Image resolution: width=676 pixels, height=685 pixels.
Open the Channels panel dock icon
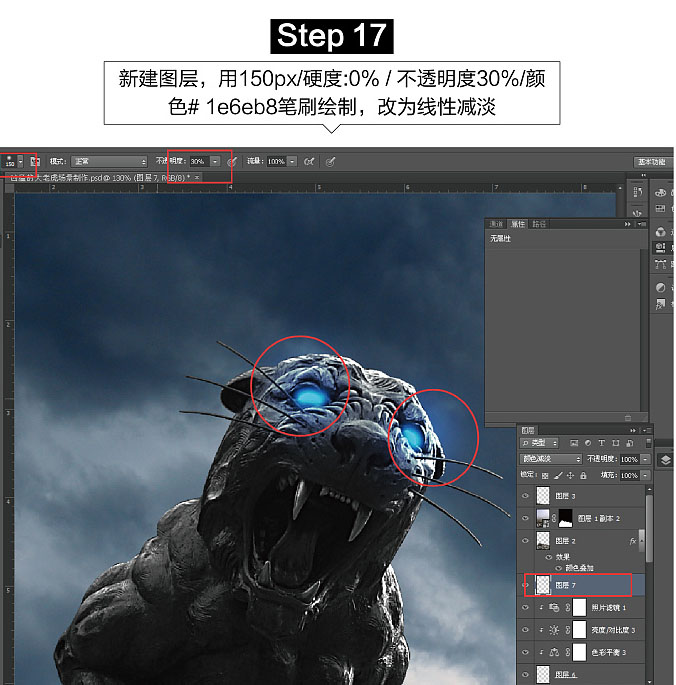point(661,232)
